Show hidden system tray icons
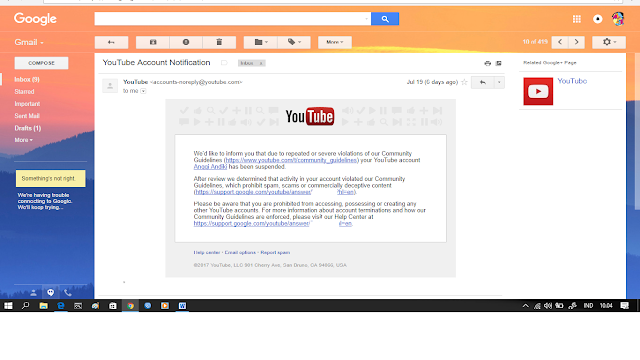 (x=525, y=306)
